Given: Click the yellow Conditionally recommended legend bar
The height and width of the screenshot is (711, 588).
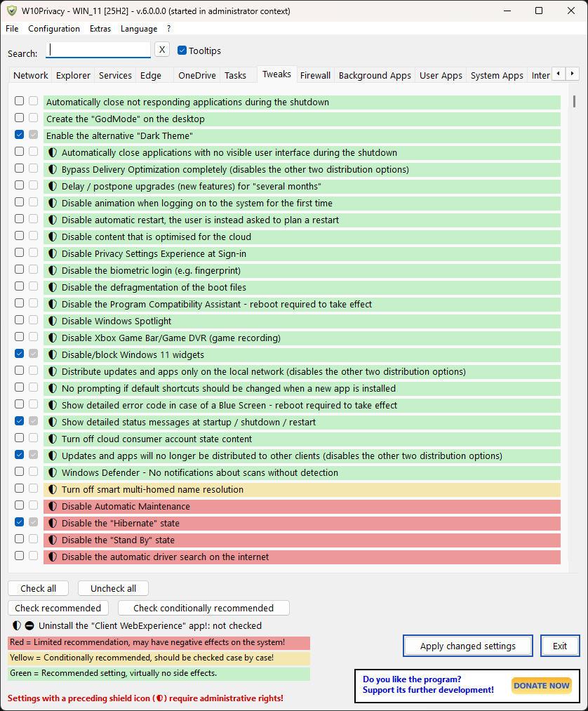Looking at the screenshot, I should [159, 658].
